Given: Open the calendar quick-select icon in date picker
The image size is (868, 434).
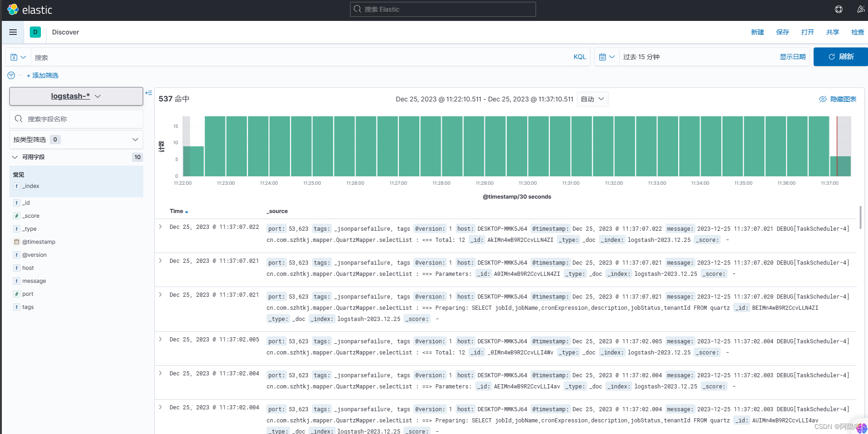Looking at the screenshot, I should 606,56.
